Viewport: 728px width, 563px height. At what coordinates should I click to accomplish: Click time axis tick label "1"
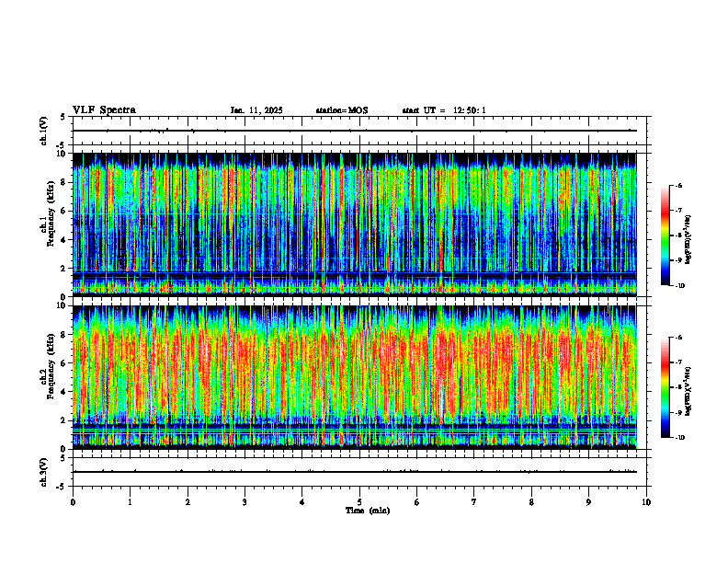[x=130, y=502]
